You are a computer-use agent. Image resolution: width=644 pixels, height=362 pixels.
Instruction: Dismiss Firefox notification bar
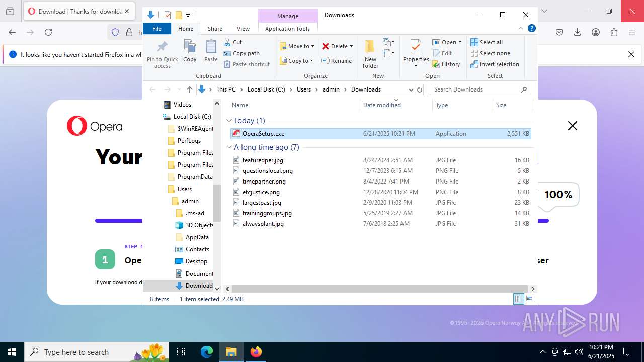[631, 54]
